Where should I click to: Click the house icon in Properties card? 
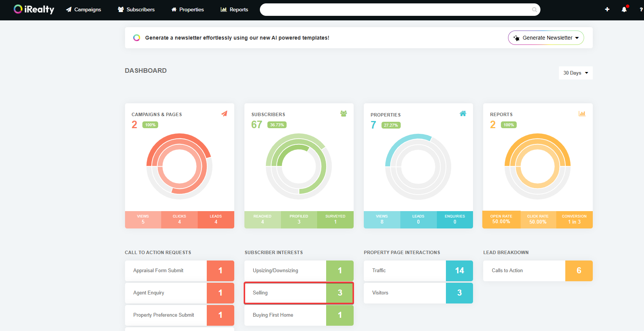click(463, 113)
